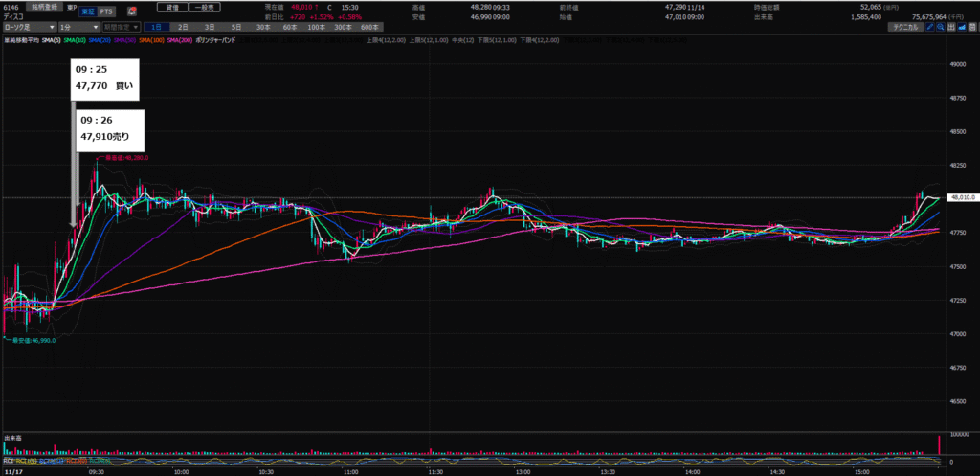Click the magnifier zoom icon
This screenshot has width=980, height=476.
click(940, 29)
